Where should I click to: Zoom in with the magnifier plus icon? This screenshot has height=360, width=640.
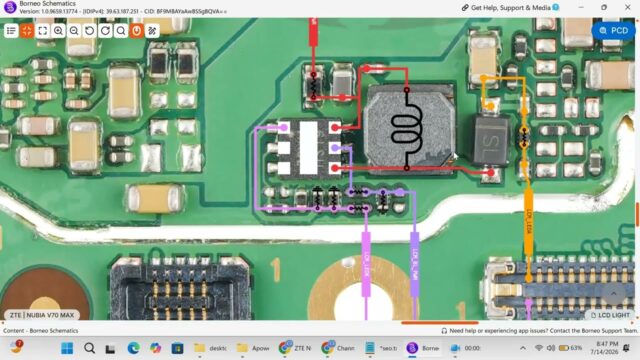[58, 31]
